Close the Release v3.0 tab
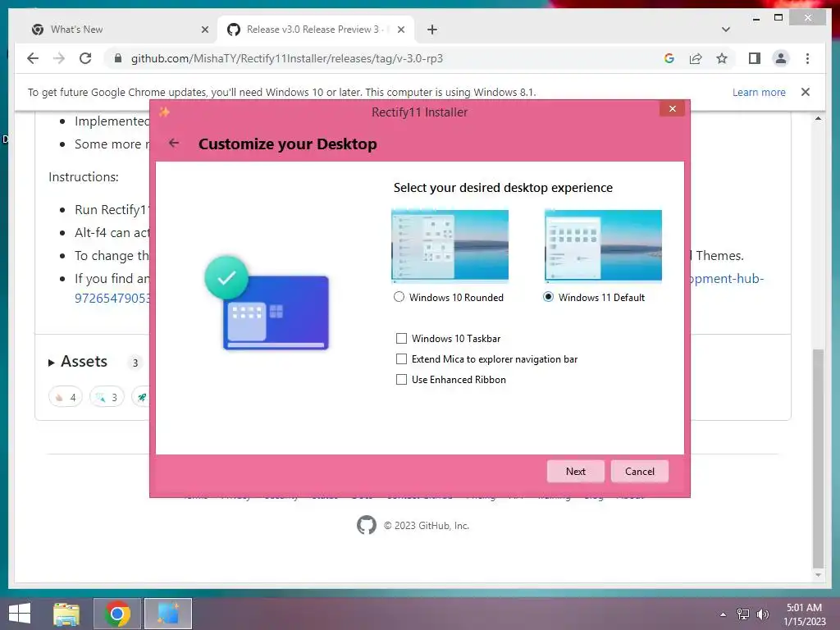Viewport: 840px width, 630px height. (400, 30)
